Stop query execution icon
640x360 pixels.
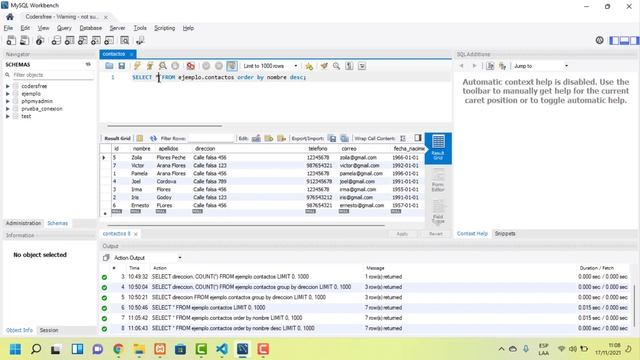[175, 66]
